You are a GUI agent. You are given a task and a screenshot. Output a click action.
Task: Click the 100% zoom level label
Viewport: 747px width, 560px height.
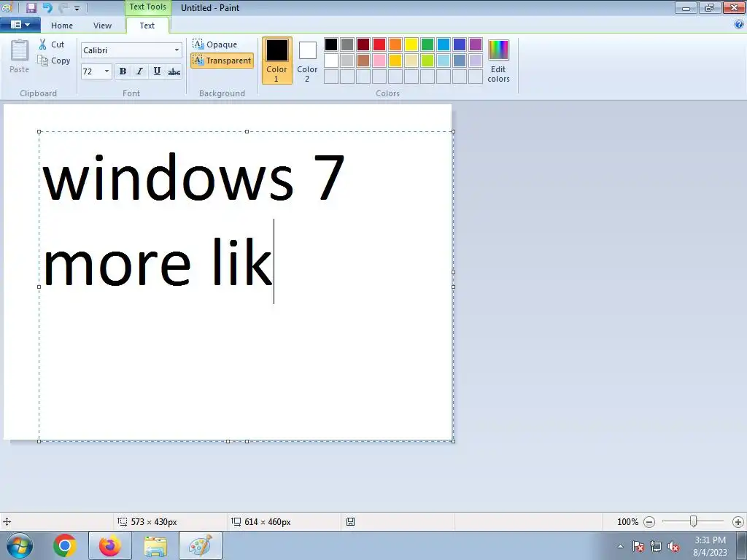coord(627,522)
